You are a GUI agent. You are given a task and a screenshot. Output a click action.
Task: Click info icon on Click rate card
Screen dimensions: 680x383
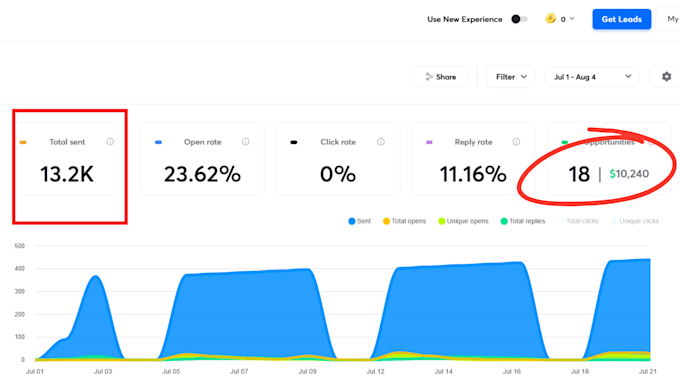[381, 142]
